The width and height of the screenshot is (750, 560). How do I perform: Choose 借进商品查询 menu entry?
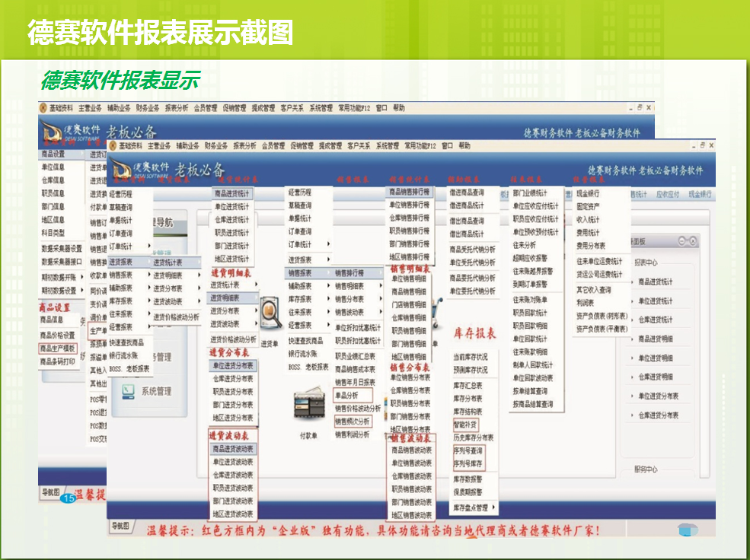pos(467,192)
